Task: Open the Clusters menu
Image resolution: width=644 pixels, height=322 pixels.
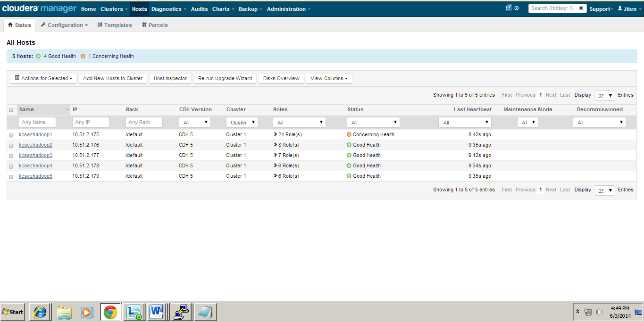Action: pos(114,9)
